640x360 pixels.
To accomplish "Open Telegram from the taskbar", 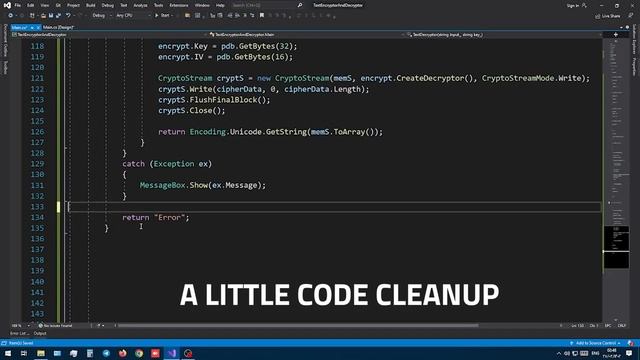I will tap(106, 353).
